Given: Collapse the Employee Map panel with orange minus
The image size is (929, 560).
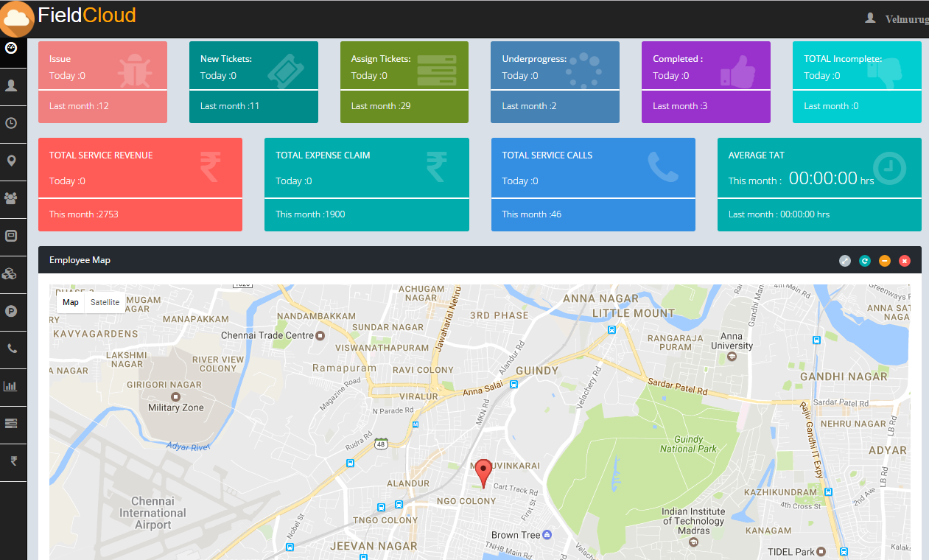Looking at the screenshot, I should [885, 261].
